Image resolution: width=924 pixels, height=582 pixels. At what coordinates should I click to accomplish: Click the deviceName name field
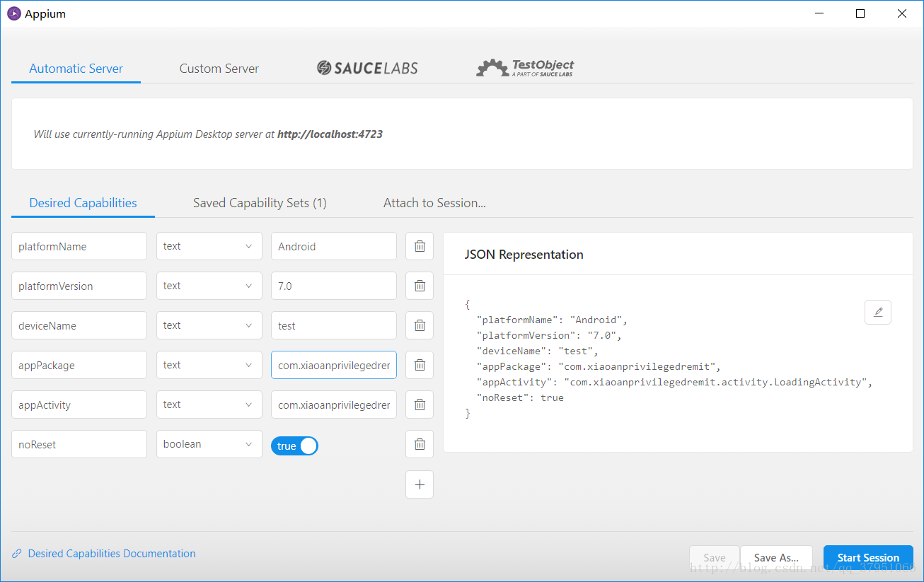pos(79,325)
